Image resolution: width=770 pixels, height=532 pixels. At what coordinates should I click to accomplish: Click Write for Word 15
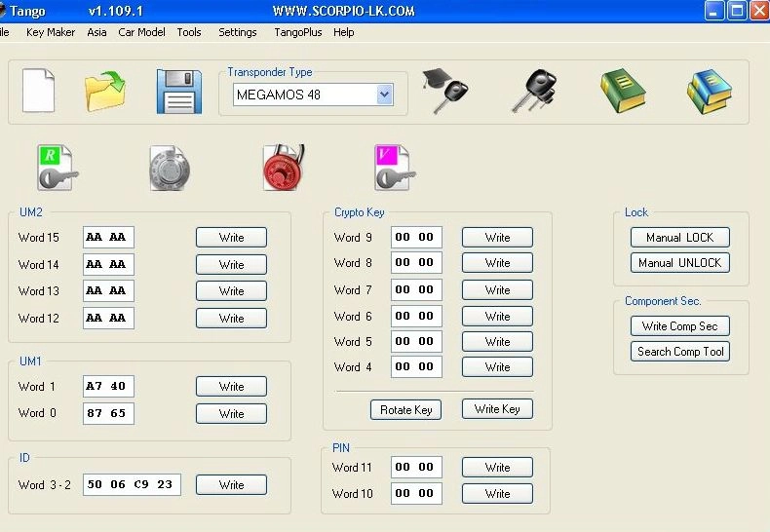tap(231, 238)
